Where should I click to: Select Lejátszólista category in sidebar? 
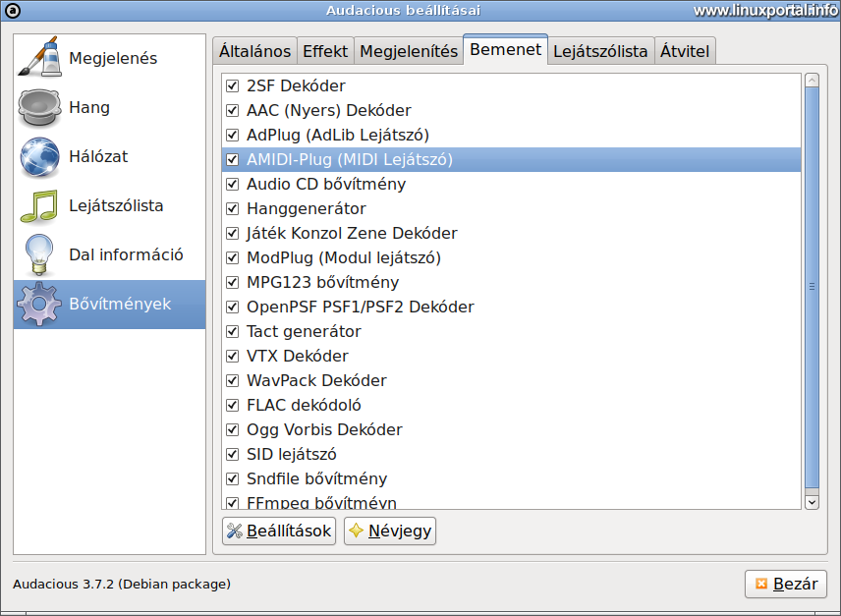(x=116, y=206)
